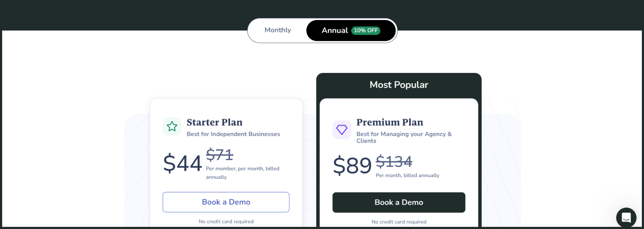Click the purple diamond Premium Plan icon
644x229 pixels.
(x=342, y=130)
